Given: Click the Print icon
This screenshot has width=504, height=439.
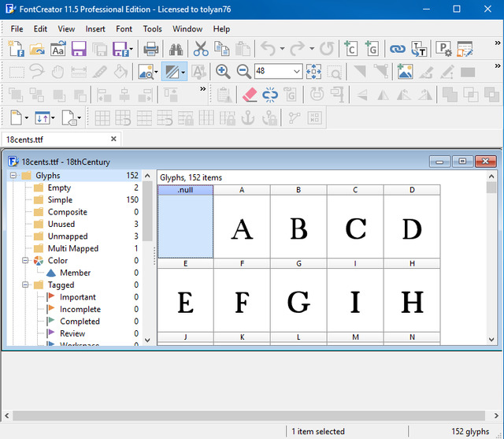Looking at the screenshot, I should point(150,49).
